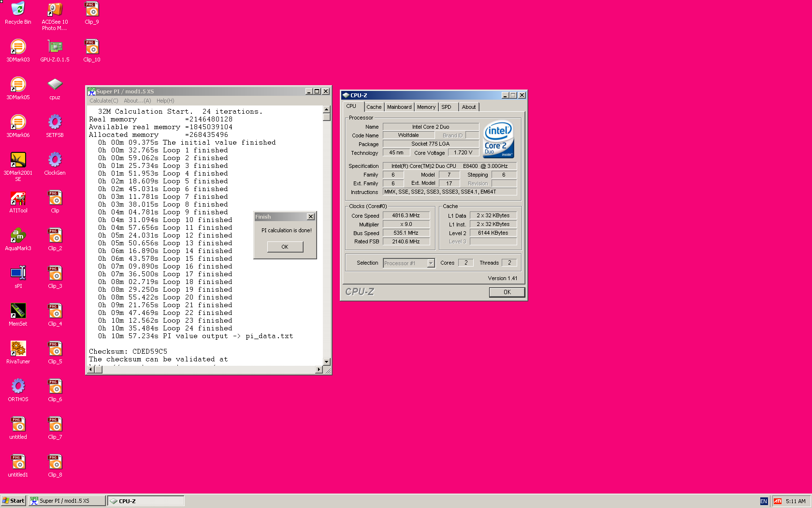The height and width of the screenshot is (508, 812).
Task: Click the Code Name value Wolfdale
Action: tap(408, 135)
